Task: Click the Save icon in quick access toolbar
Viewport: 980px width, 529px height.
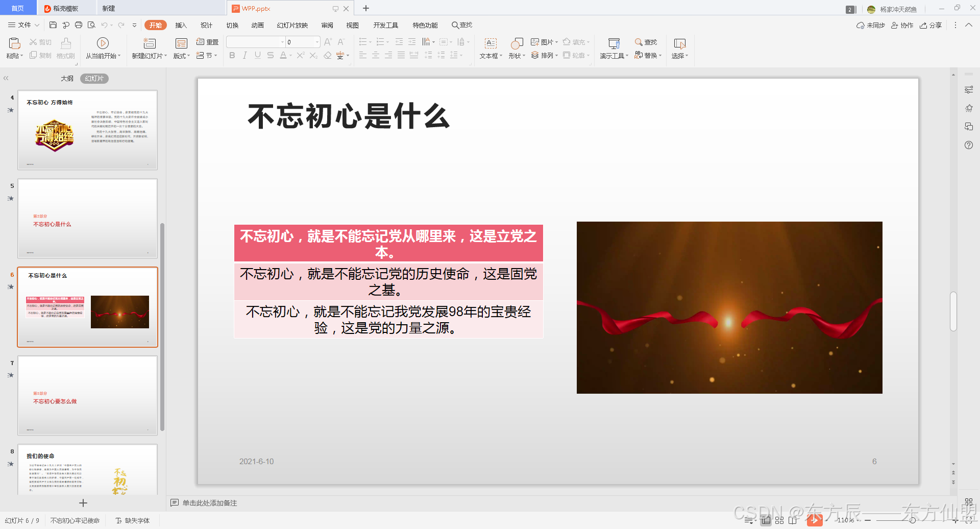Action: coord(53,25)
